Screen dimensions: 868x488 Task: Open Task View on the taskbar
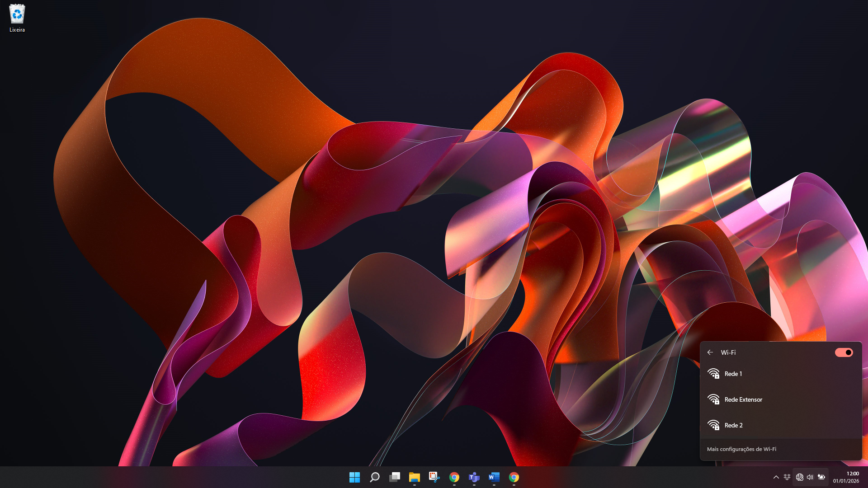395,477
